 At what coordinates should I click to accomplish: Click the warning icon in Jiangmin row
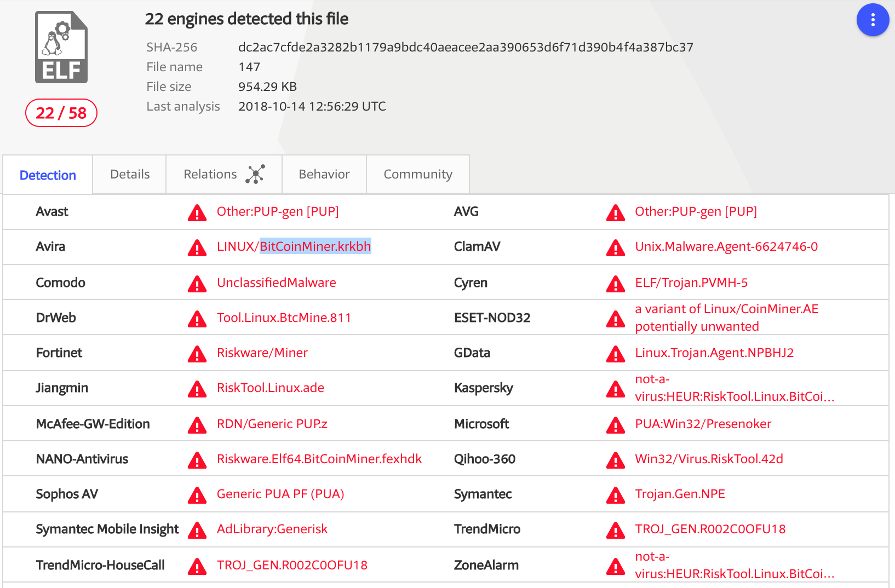pyautogui.click(x=197, y=389)
